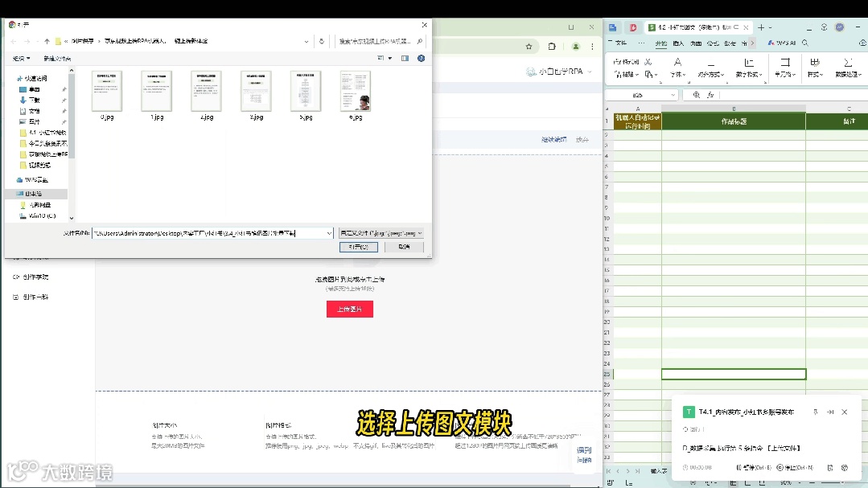This screenshot has height=488, width=868.
Task: Click the file name input field
Action: click(x=209, y=233)
